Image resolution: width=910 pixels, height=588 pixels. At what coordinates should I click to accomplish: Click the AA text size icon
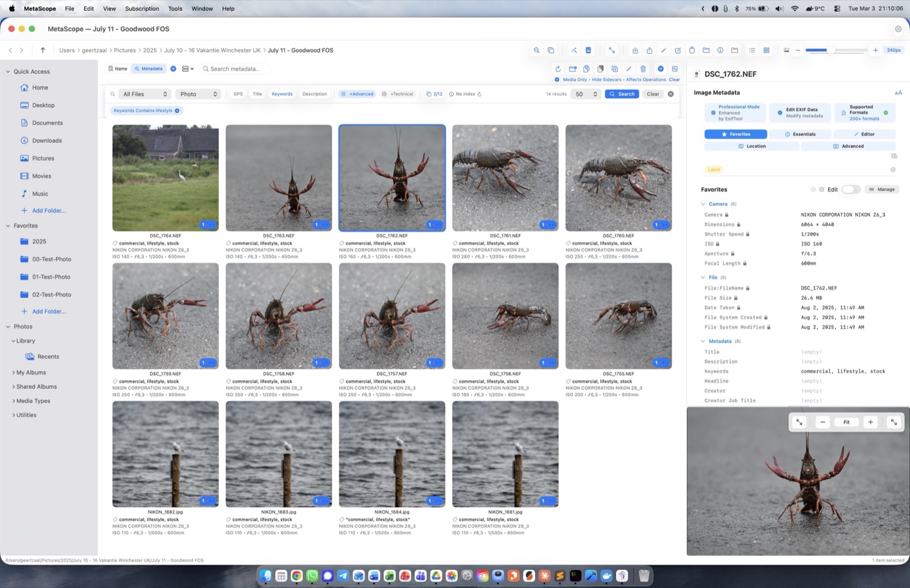[898, 93]
